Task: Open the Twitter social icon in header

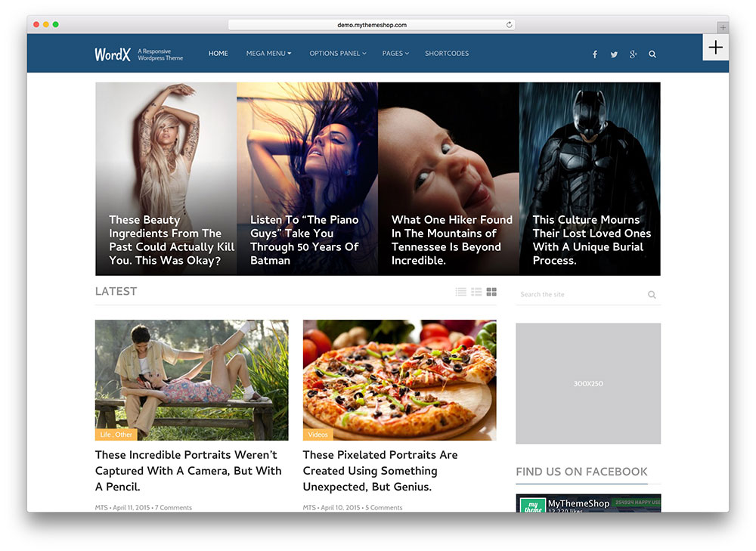Action: tap(614, 54)
